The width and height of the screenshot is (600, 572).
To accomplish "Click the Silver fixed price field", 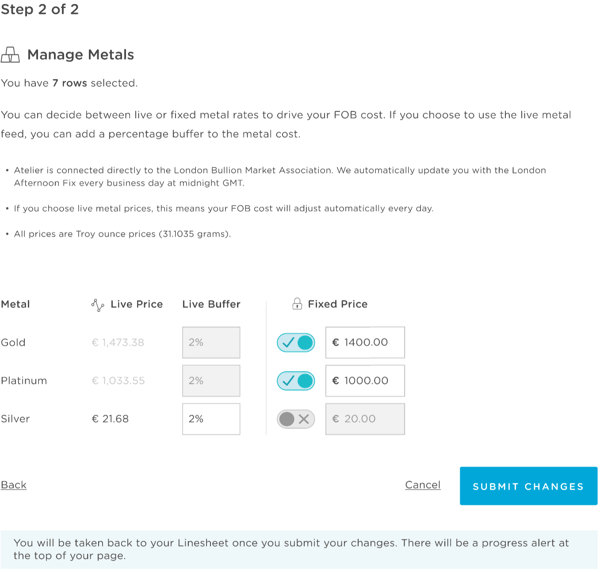I will (x=365, y=419).
